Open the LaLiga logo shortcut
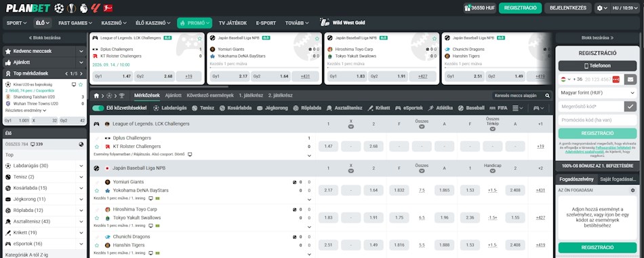Image resolution: width=644 pixels, height=258 pixels. pyautogui.click(x=96, y=8)
